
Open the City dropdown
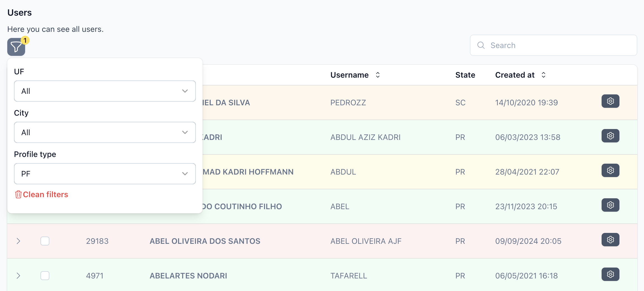pos(105,132)
